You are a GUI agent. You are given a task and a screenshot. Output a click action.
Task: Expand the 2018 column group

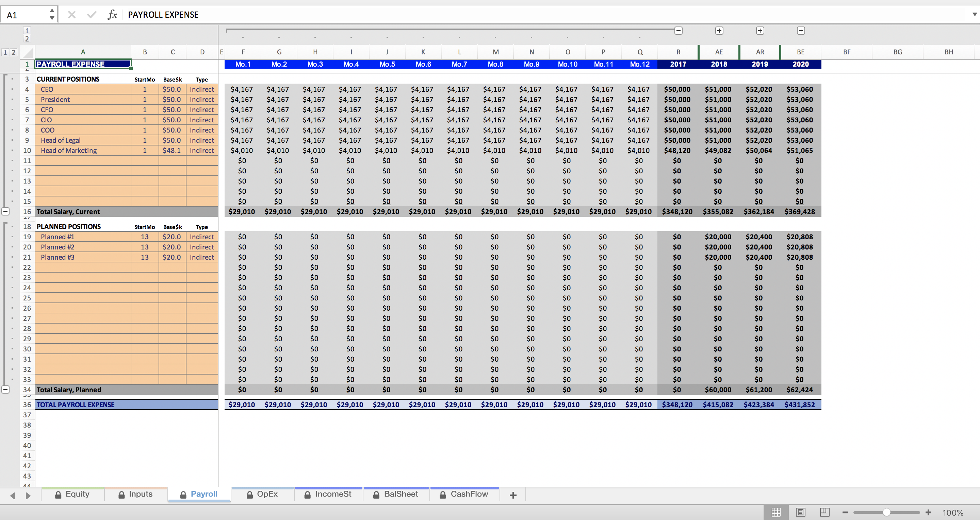point(719,31)
